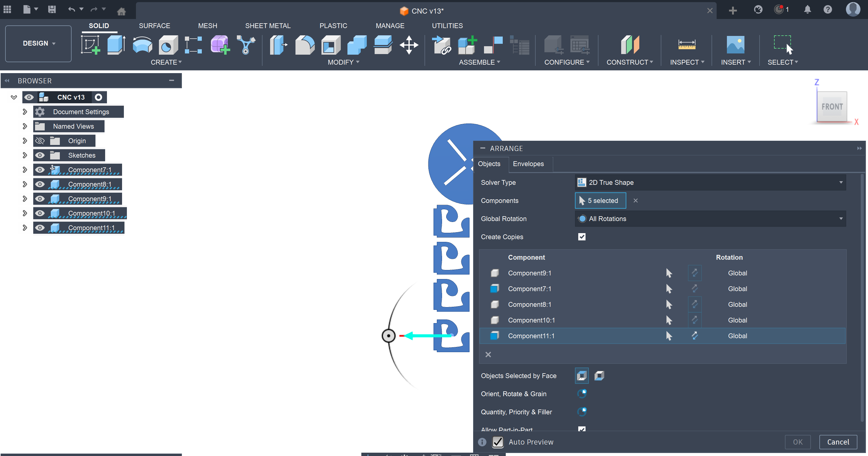Click the Create Sketch tool icon
This screenshot has height=456, width=868.
pos(90,45)
